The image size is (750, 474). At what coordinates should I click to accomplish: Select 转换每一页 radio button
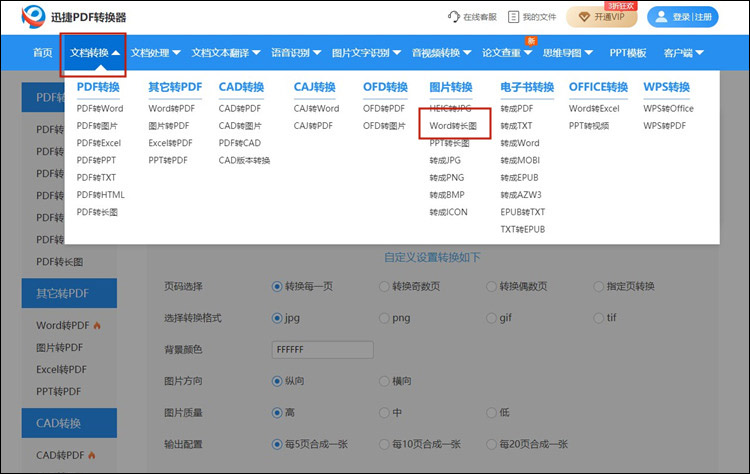(277, 287)
